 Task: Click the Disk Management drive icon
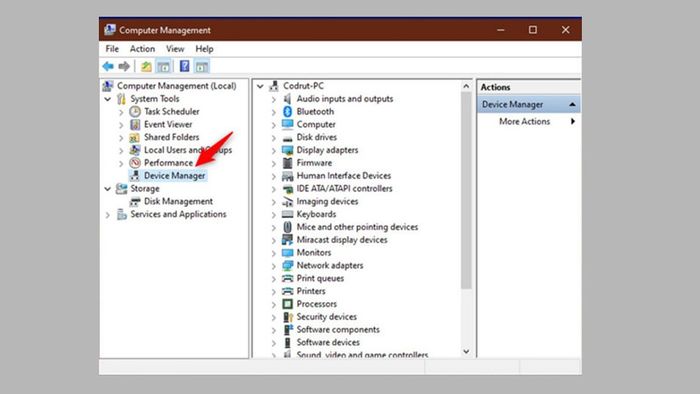point(135,202)
